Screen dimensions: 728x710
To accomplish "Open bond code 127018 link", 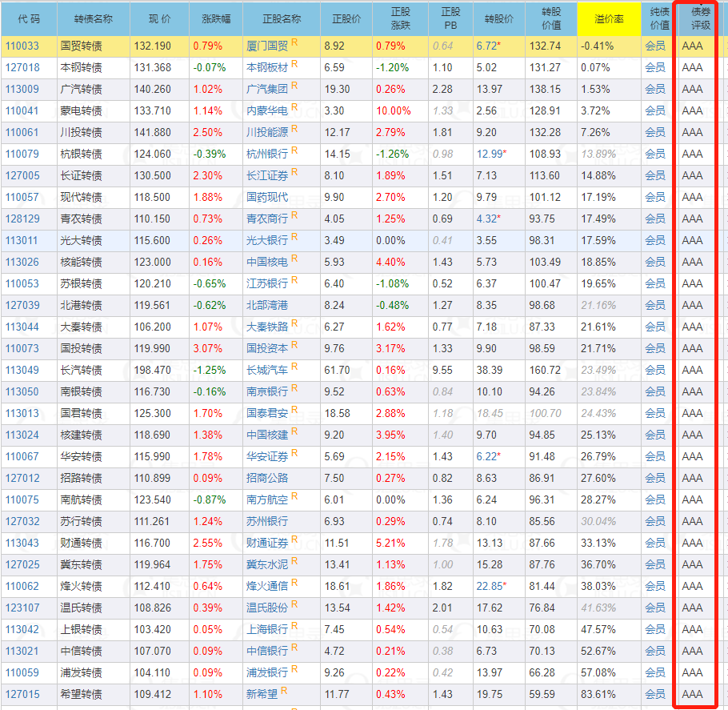I will click(x=22, y=68).
